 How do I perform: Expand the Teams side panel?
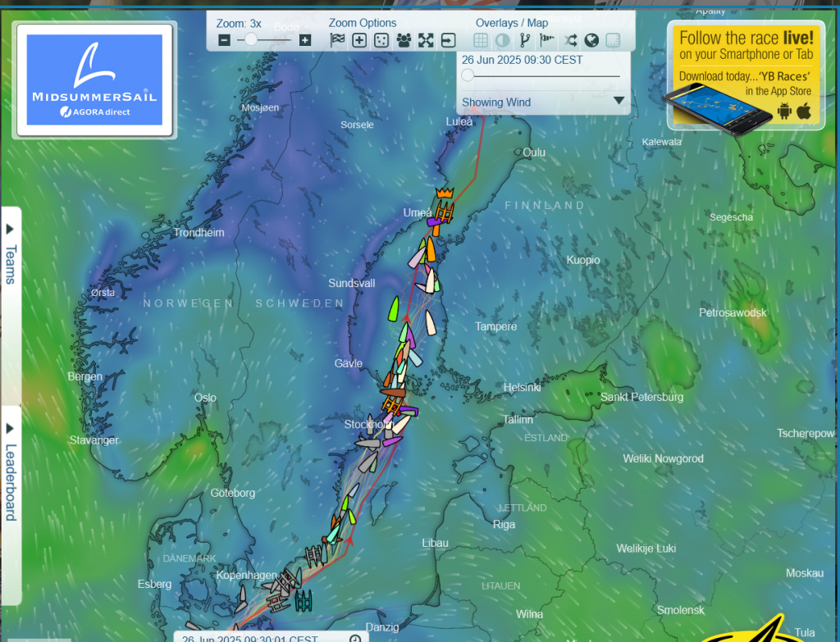(x=11, y=255)
